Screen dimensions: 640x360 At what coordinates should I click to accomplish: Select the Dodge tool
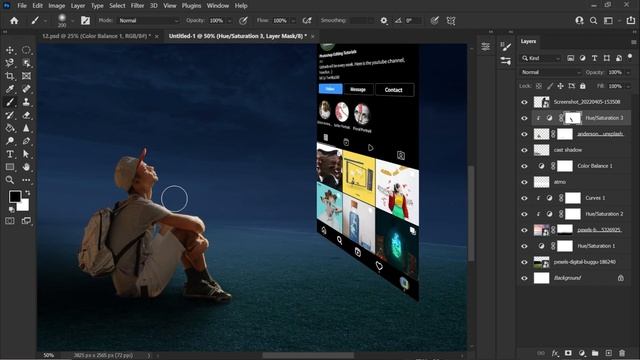click(10, 141)
